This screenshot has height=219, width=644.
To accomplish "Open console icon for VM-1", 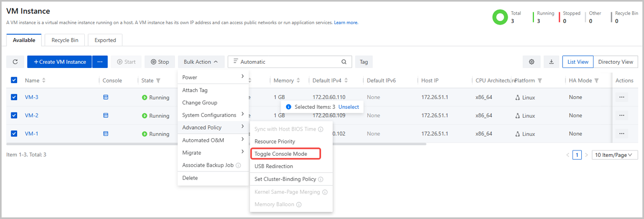I will pyautogui.click(x=106, y=134).
